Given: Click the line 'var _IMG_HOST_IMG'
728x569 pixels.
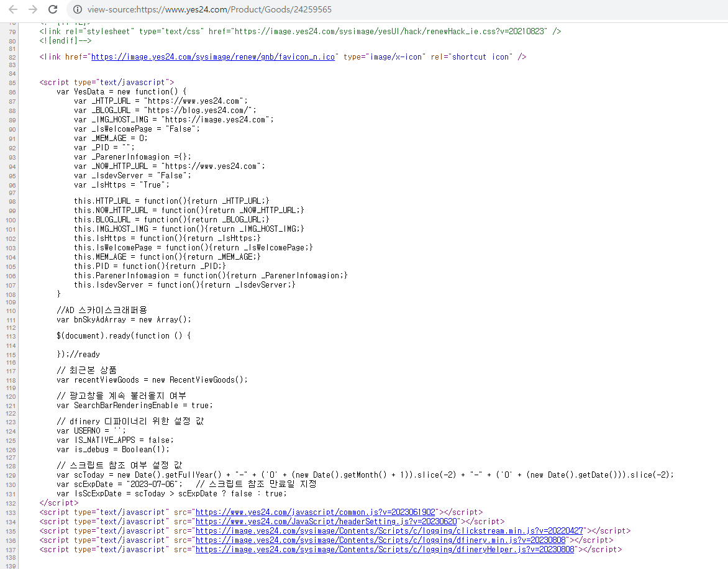Looking at the screenshot, I should (174, 120).
